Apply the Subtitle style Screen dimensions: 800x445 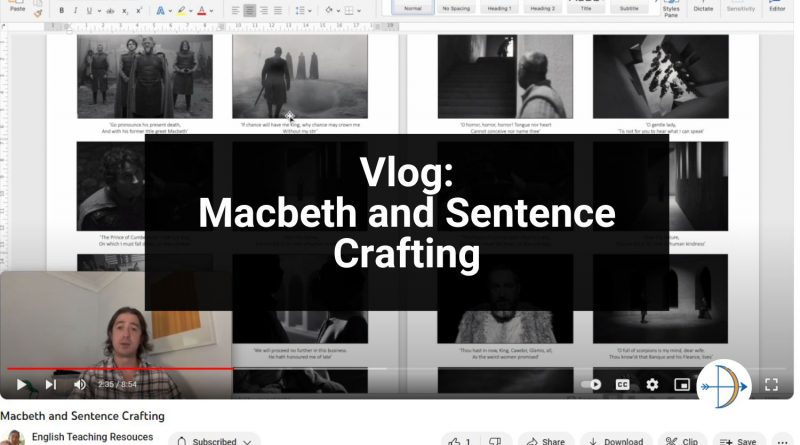629,7
